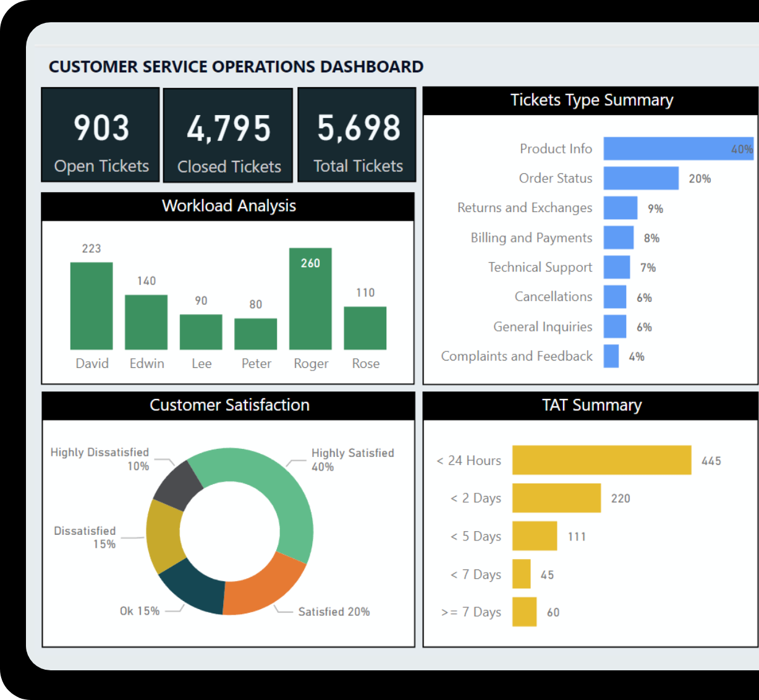Click the 5,698 Total Tickets card
This screenshot has height=700, width=759.
click(x=357, y=135)
